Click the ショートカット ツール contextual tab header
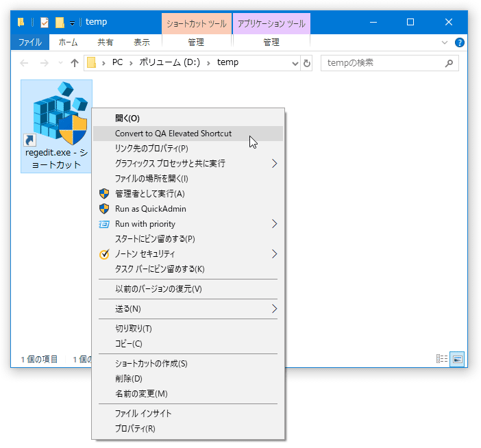This screenshot has width=481, height=448. 197,23
